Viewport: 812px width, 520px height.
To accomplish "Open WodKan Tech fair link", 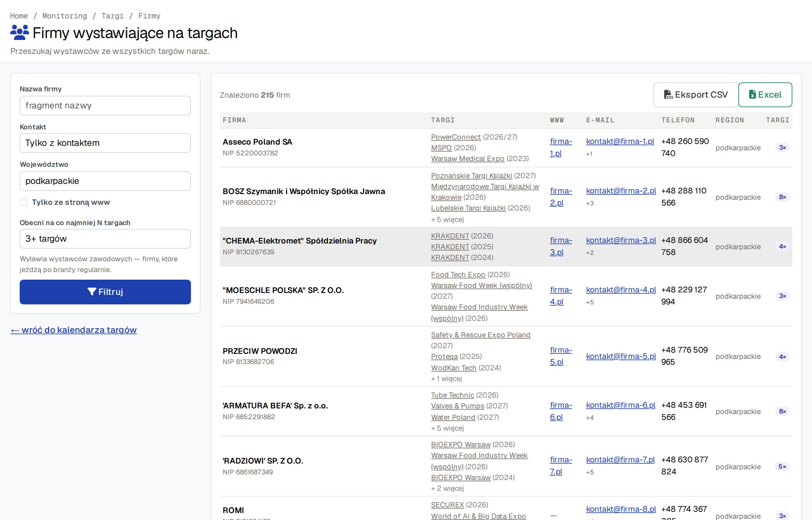I will tap(454, 368).
